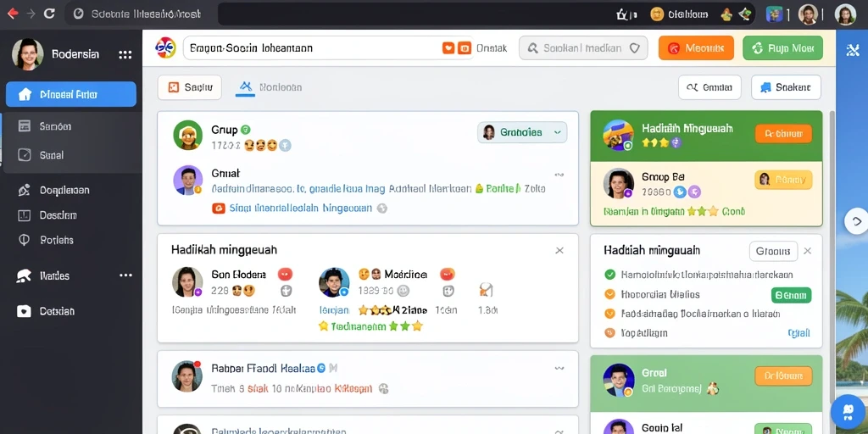868x434 pixels.
Task: Click the orange Meonirs button
Action: pyautogui.click(x=696, y=48)
